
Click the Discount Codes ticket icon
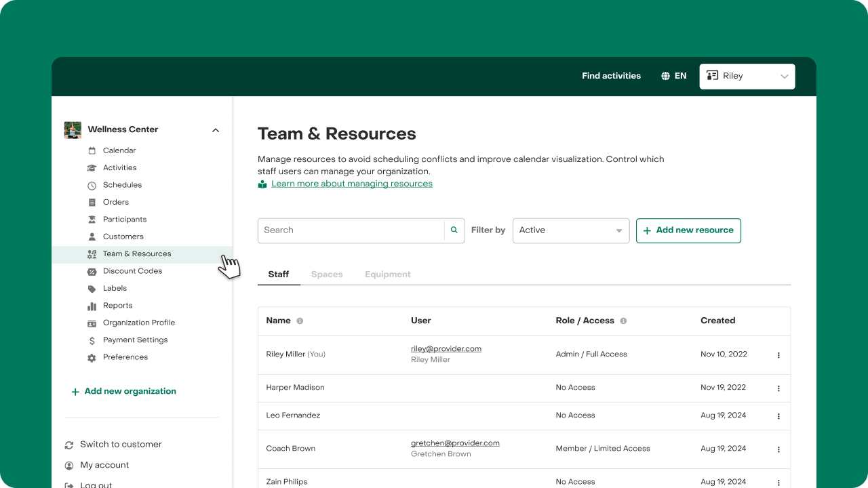tap(92, 271)
